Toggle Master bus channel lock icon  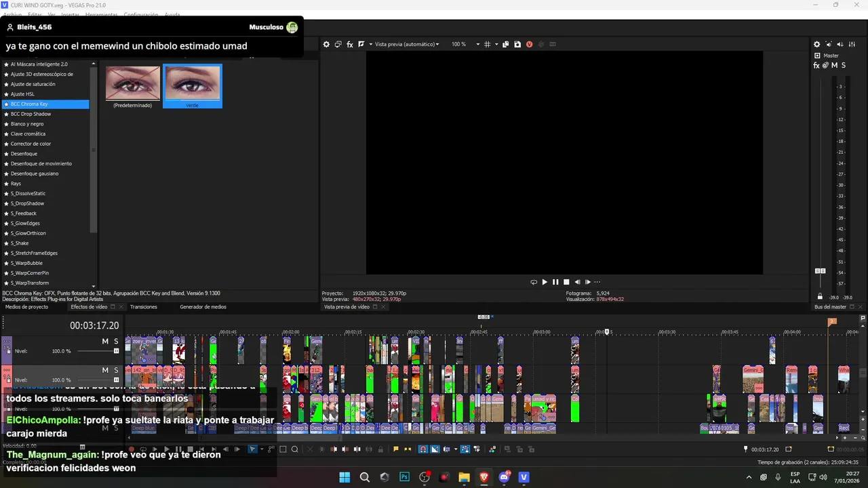pos(820,297)
